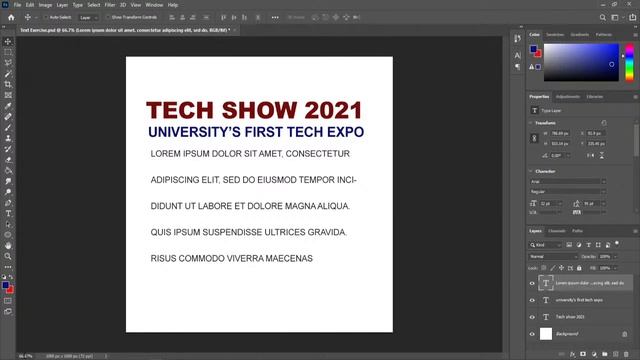Select the Gradient tool
The width and height of the screenshot is (640, 360).
pyautogui.click(x=8, y=170)
